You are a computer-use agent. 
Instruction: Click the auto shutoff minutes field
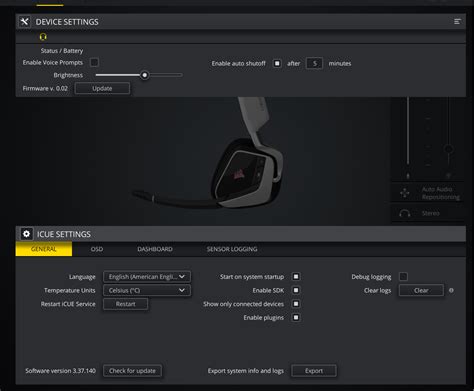(314, 63)
